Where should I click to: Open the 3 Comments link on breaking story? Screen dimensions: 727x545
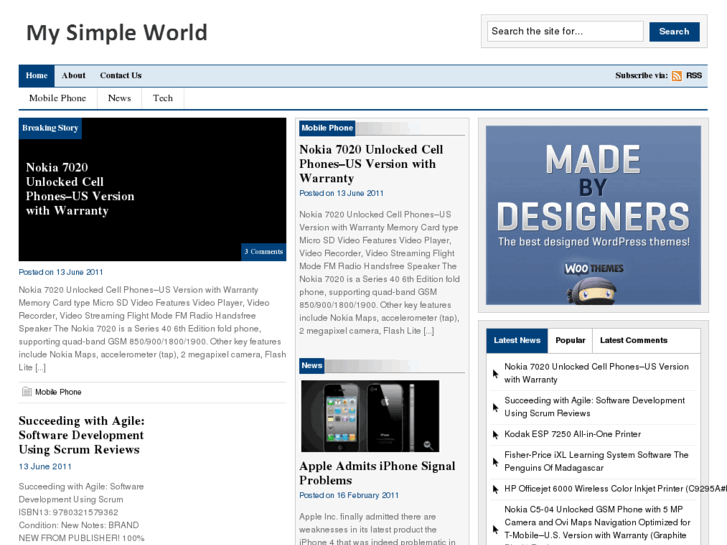pos(264,252)
